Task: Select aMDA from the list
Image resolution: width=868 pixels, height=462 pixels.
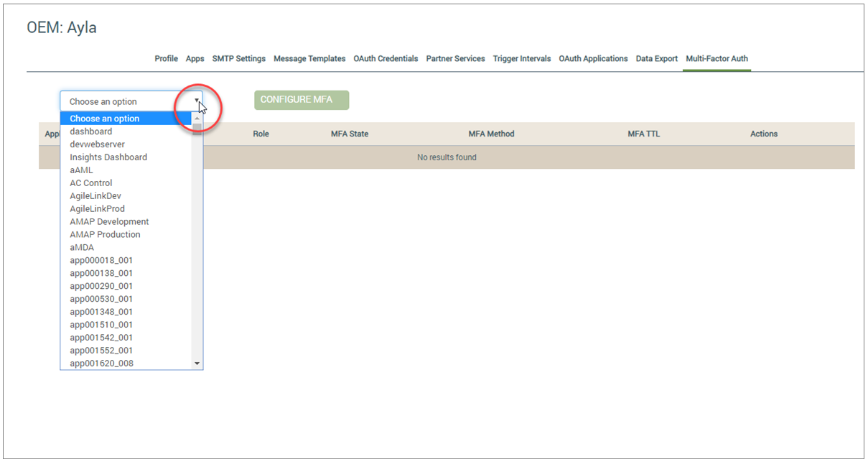Action: point(126,248)
